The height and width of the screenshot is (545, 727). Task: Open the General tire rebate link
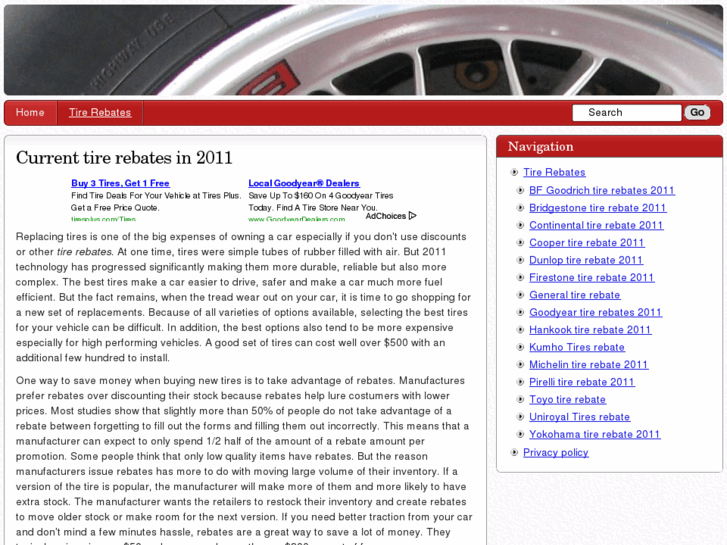(574, 295)
